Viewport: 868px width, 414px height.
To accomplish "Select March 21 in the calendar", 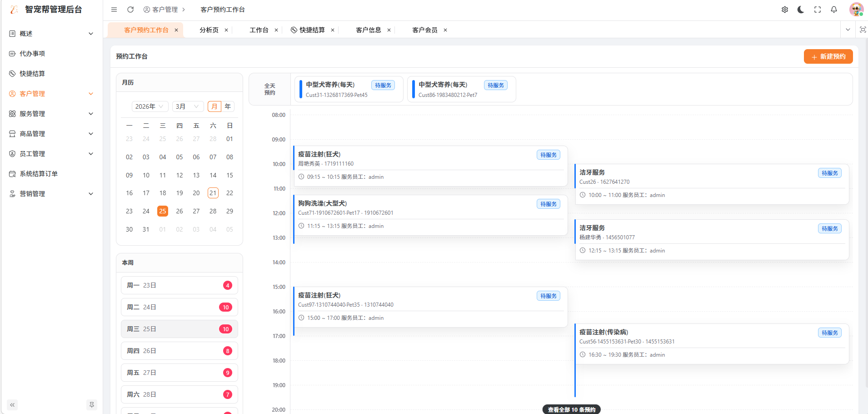I will (213, 193).
